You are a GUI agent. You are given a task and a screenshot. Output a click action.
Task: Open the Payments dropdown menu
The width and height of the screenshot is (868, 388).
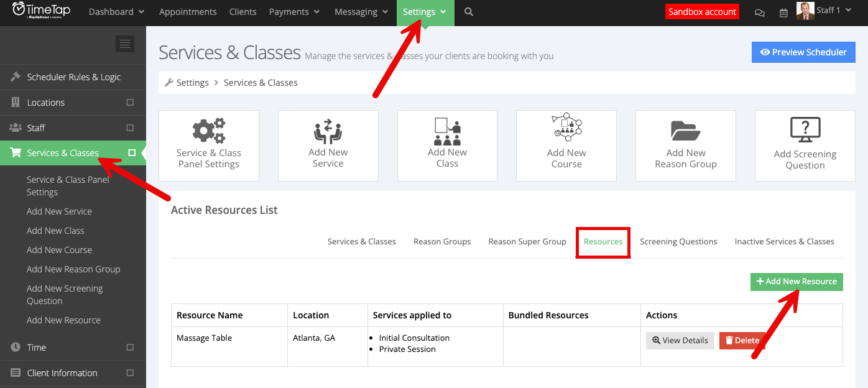pyautogui.click(x=295, y=12)
